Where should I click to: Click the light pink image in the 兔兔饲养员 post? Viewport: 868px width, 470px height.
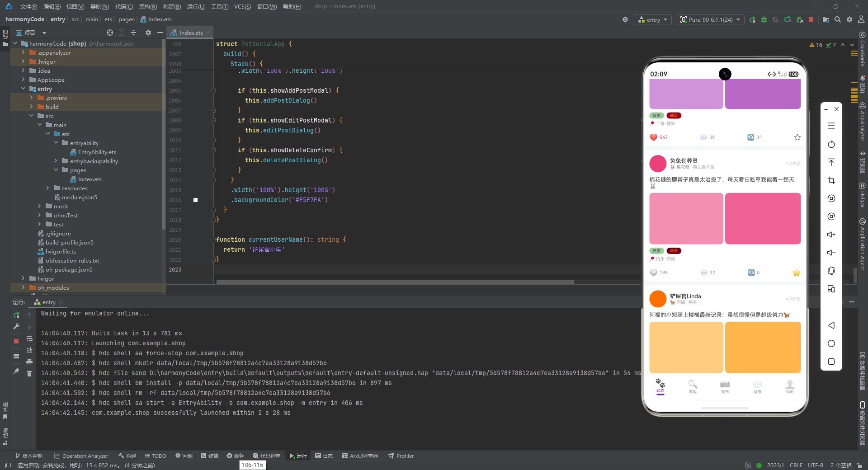point(686,219)
